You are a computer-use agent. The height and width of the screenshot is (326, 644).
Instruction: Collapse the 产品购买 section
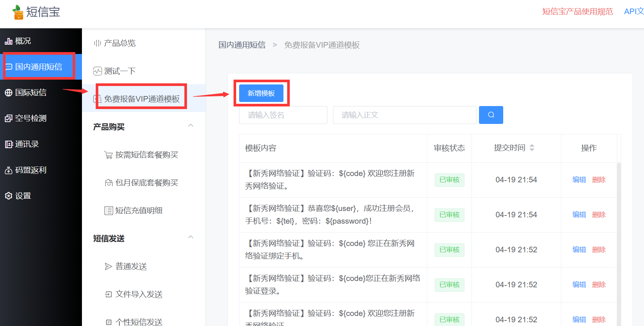pos(191,126)
